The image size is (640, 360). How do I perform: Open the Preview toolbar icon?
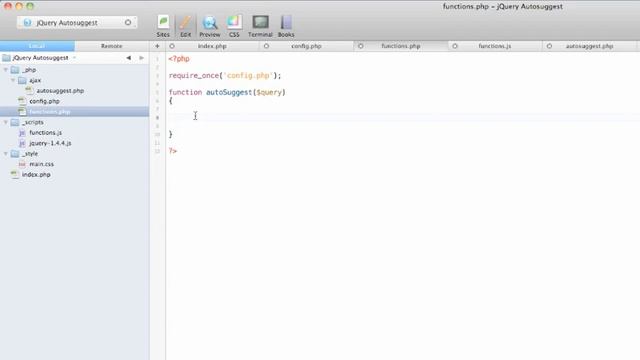tap(210, 27)
